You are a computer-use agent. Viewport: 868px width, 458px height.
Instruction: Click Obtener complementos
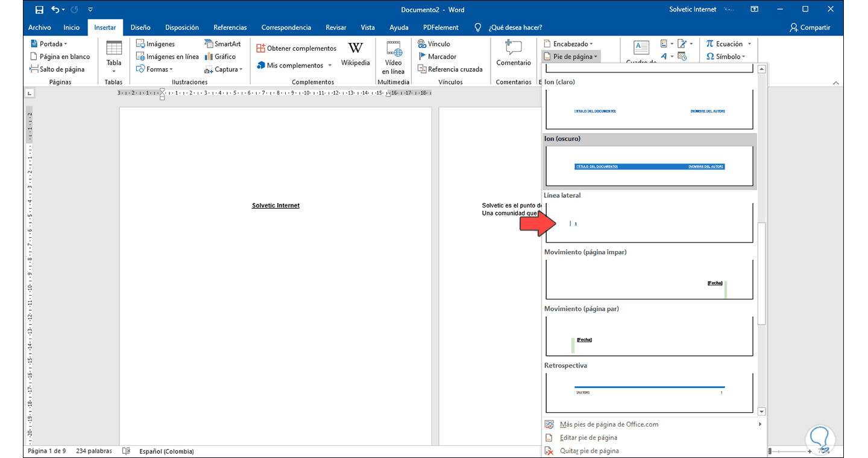[x=296, y=48]
